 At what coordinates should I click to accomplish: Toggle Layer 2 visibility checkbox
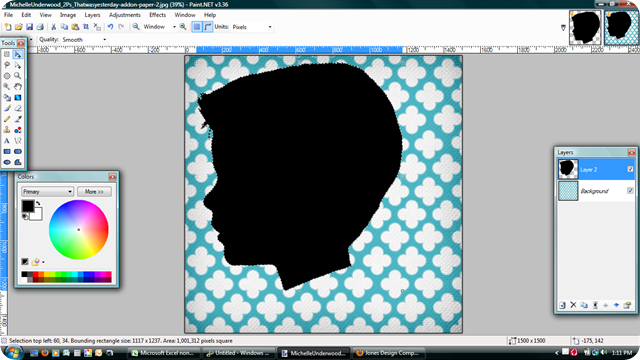(x=630, y=169)
